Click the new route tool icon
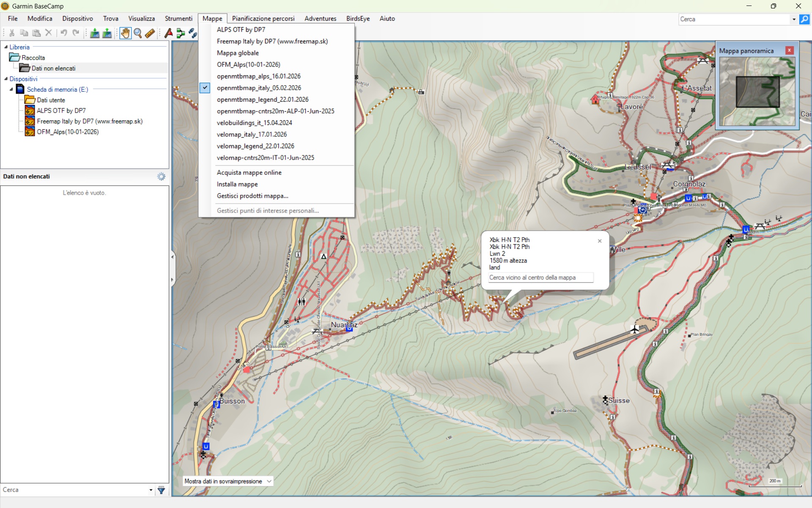 click(x=181, y=33)
